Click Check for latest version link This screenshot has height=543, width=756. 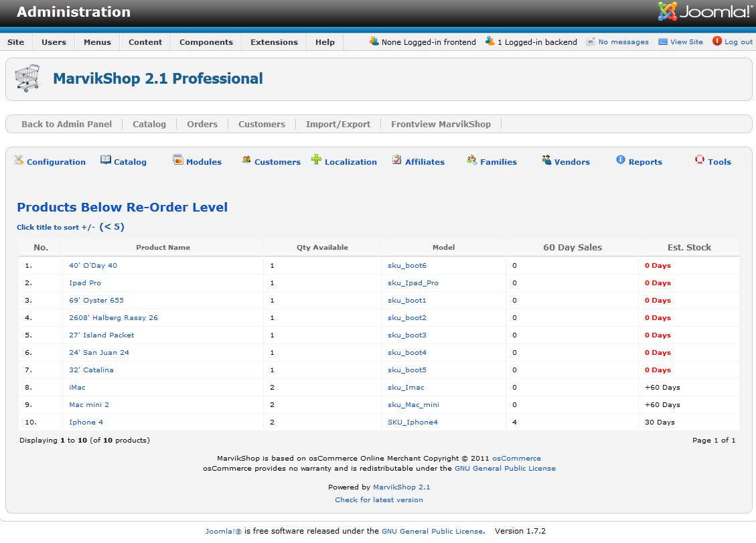379,499
